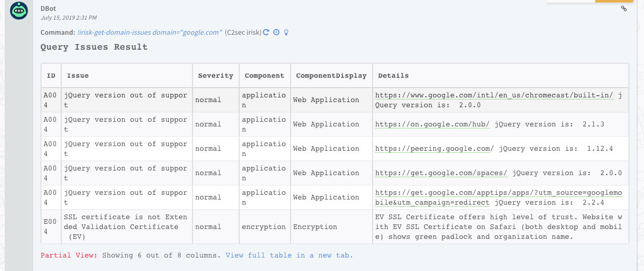The height and width of the screenshot is (271, 644).
Task: Select the Issue column header
Action: (78, 76)
